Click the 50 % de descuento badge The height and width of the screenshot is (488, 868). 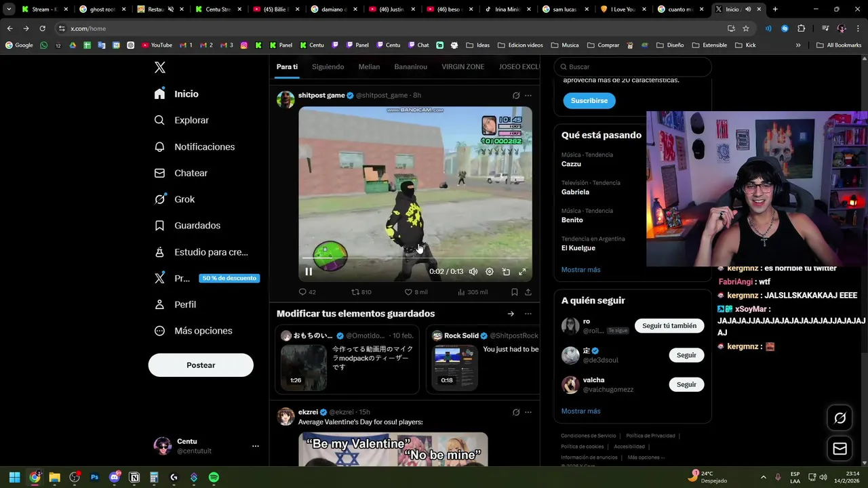tap(229, 278)
